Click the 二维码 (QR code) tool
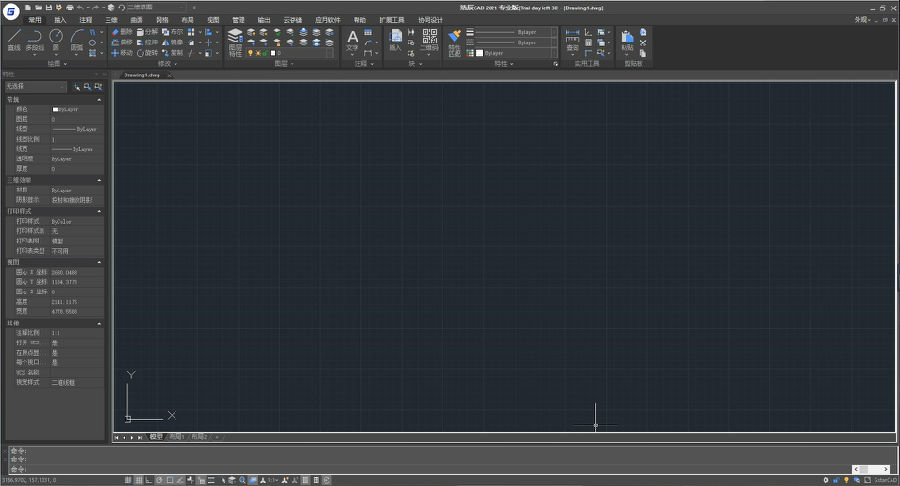Screen dimensions: 900x486 click(430, 40)
